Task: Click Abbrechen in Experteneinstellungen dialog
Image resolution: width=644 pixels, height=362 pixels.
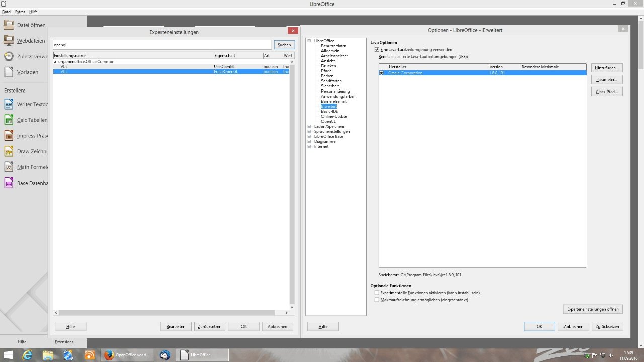Action: [277, 326]
